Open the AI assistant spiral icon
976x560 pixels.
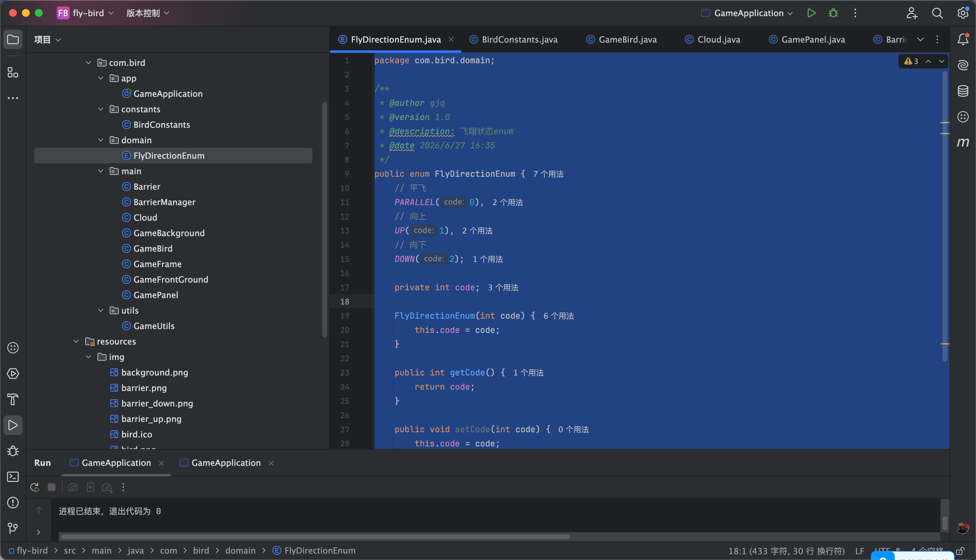tap(962, 65)
